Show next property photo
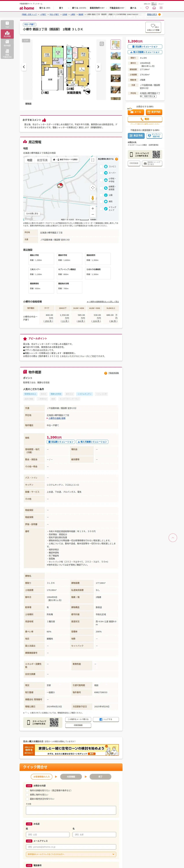The height and width of the screenshot is (868, 184). [98, 67]
